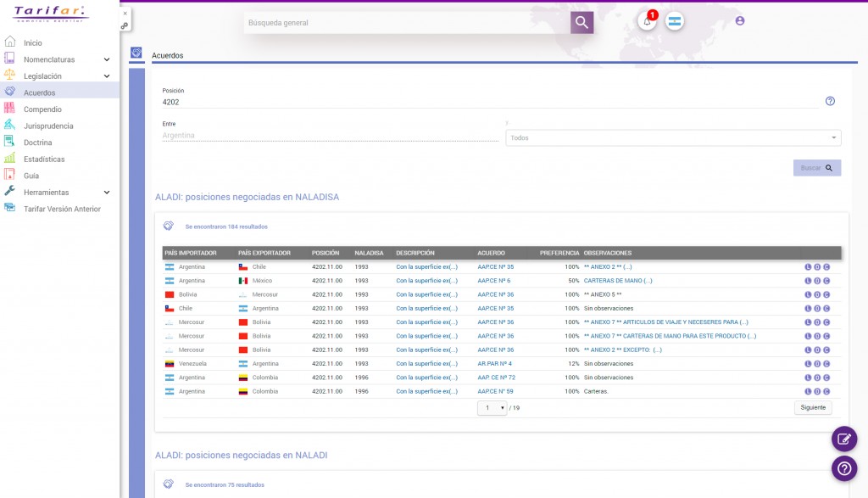868x498 pixels.
Task: Click the 12% preference value
Action: tap(574, 364)
